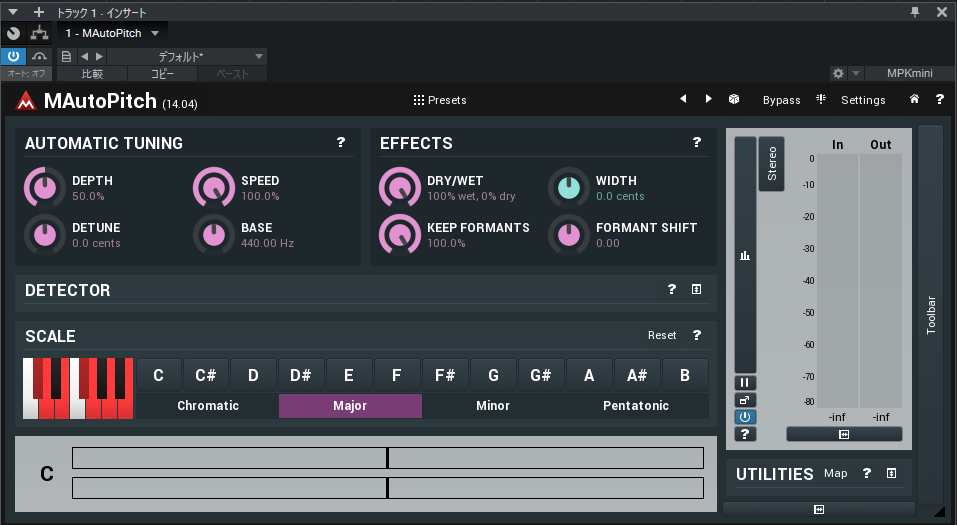957x525 pixels.
Task: Open the vertical Toolbar strip
Action: click(930, 314)
